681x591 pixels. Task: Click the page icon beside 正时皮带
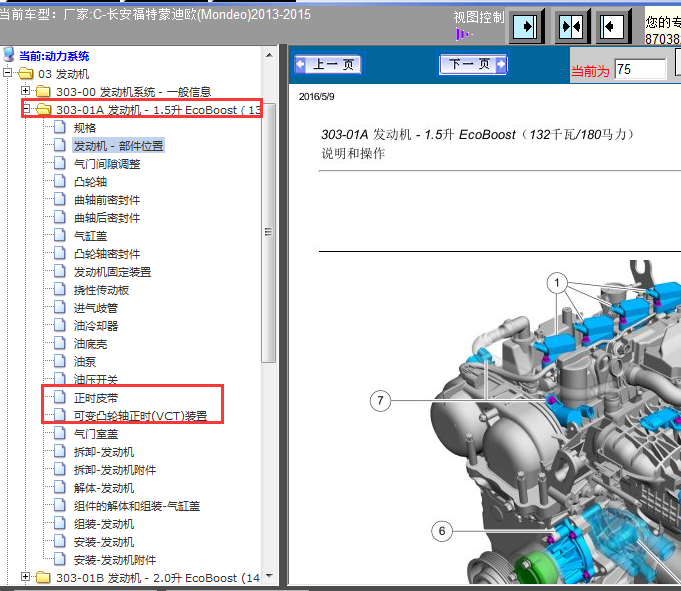coord(60,397)
